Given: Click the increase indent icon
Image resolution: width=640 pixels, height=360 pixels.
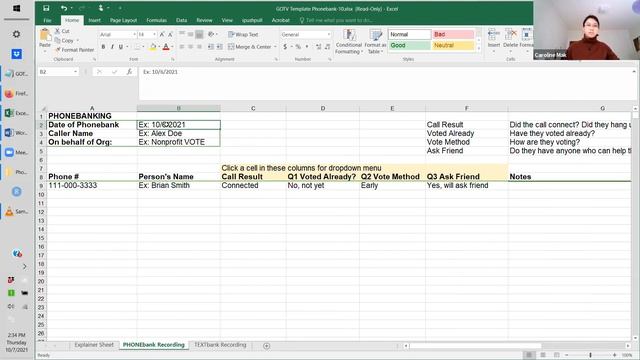Looking at the screenshot, I should coord(220,47).
